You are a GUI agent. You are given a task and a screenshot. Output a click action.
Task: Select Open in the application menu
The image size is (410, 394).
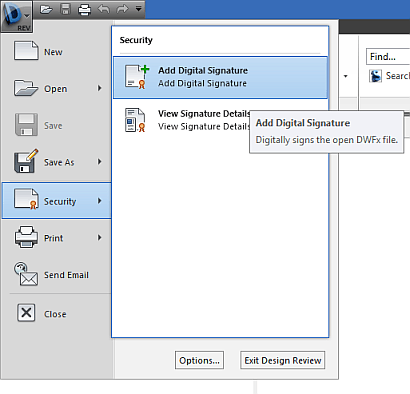[57, 89]
